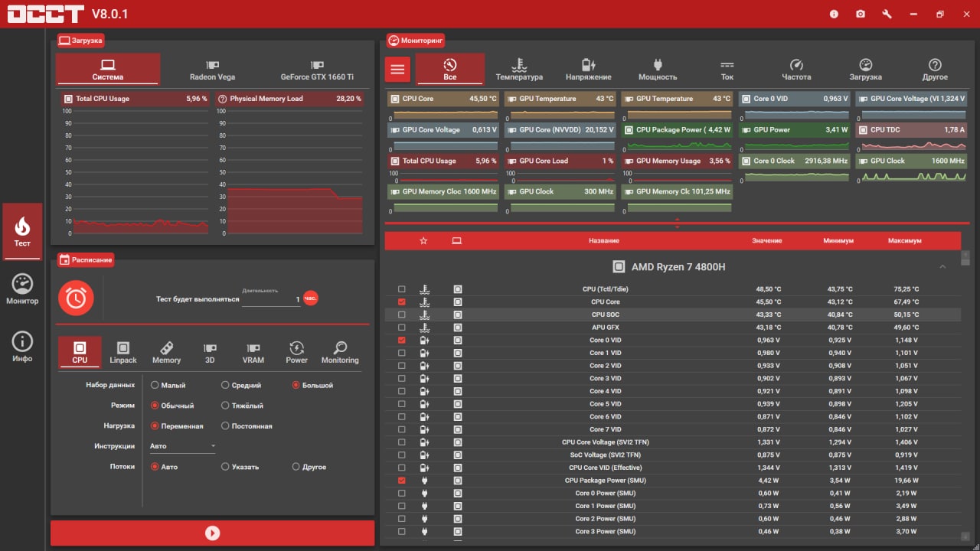This screenshot has width=980, height=551.
Task: Sort by Значение column header
Action: [767, 240]
